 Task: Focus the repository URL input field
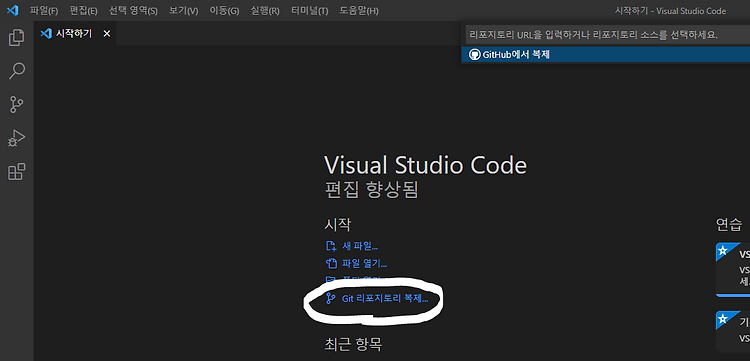pyautogui.click(x=608, y=34)
